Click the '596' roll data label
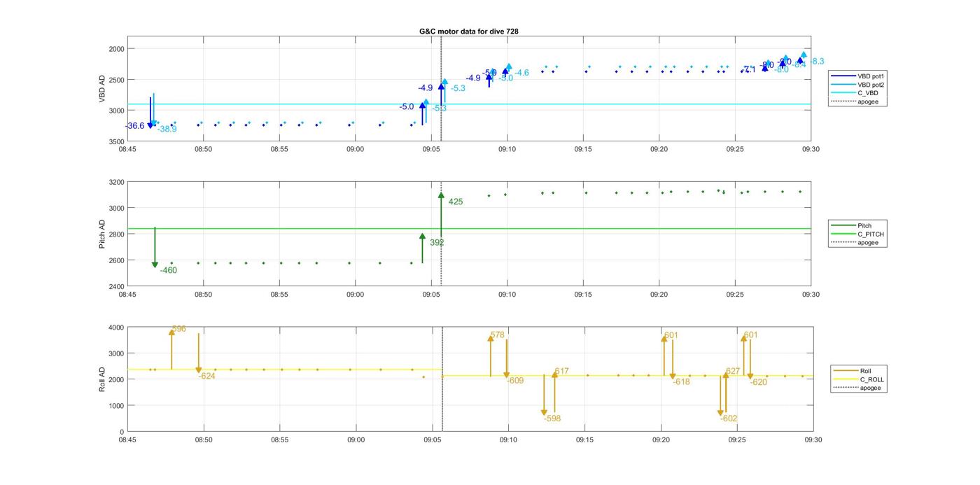 [179, 329]
